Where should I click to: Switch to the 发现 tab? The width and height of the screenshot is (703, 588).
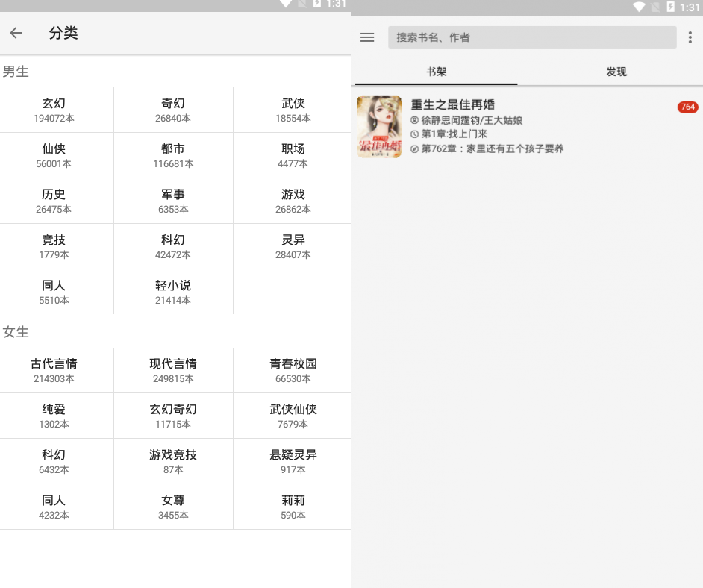click(x=616, y=72)
